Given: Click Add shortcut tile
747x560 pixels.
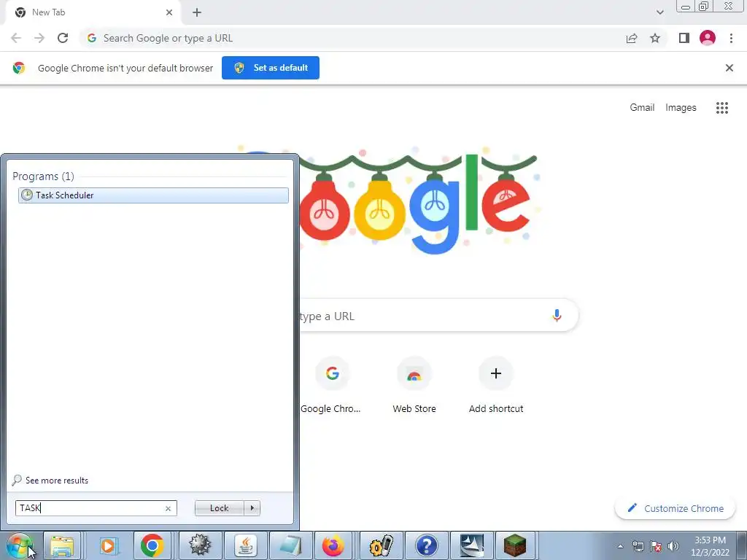Looking at the screenshot, I should [x=496, y=386].
